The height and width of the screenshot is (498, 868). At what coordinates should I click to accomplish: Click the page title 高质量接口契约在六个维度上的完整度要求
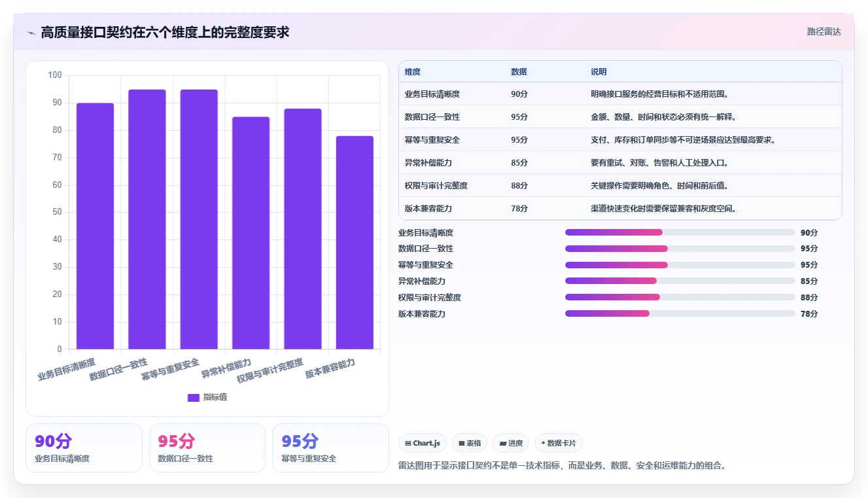[165, 32]
